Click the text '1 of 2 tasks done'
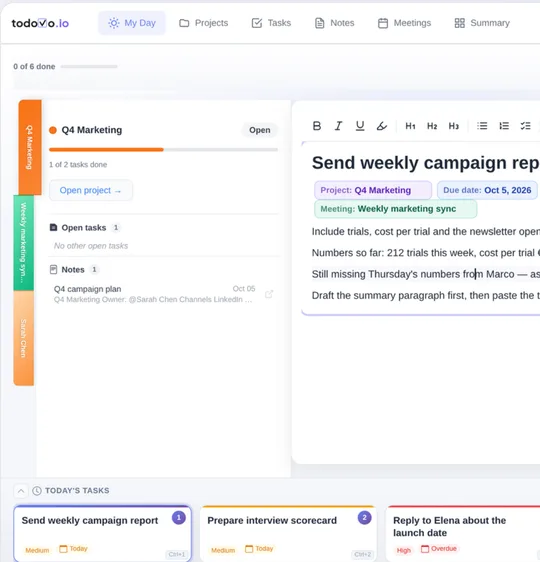 [x=78, y=165]
